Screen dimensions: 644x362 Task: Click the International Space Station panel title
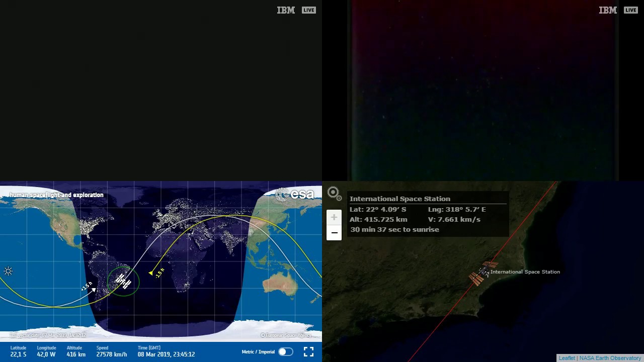(400, 199)
